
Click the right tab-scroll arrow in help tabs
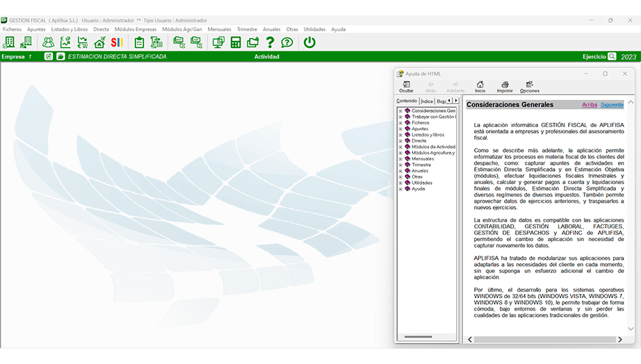[x=456, y=101]
